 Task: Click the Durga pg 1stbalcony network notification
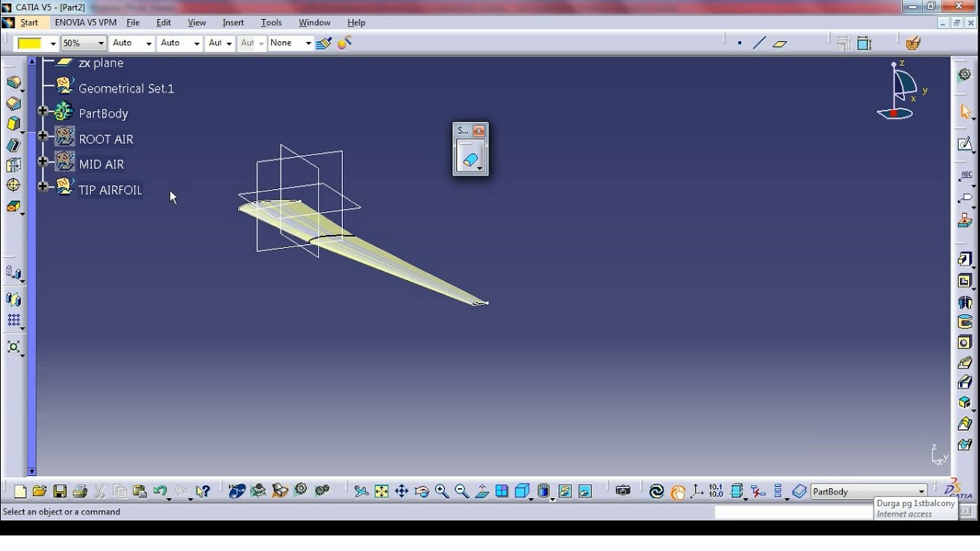point(915,509)
